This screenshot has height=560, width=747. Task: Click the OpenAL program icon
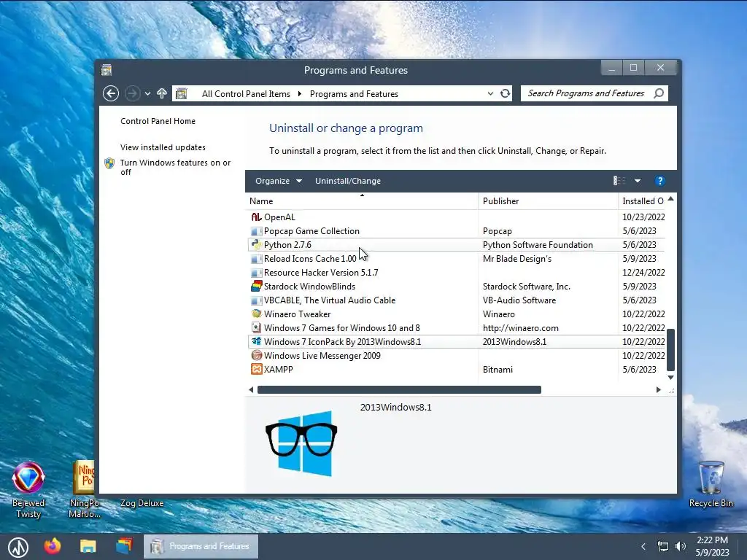pyautogui.click(x=256, y=217)
